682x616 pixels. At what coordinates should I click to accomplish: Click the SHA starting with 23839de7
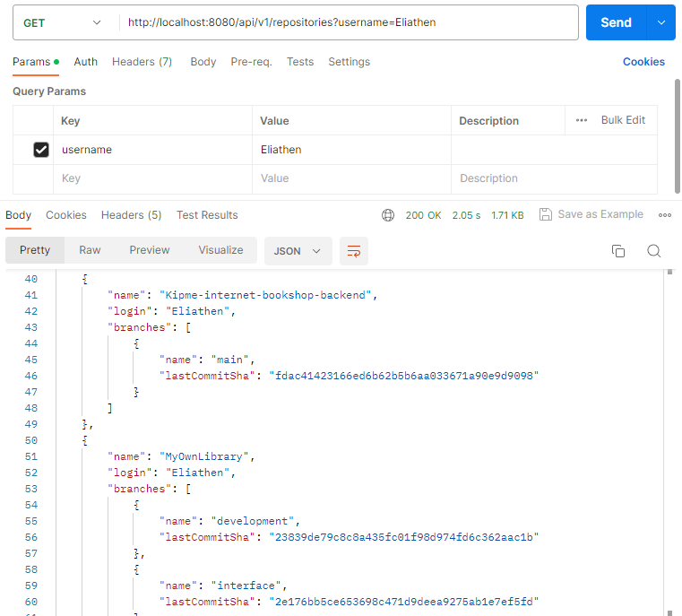click(x=404, y=537)
